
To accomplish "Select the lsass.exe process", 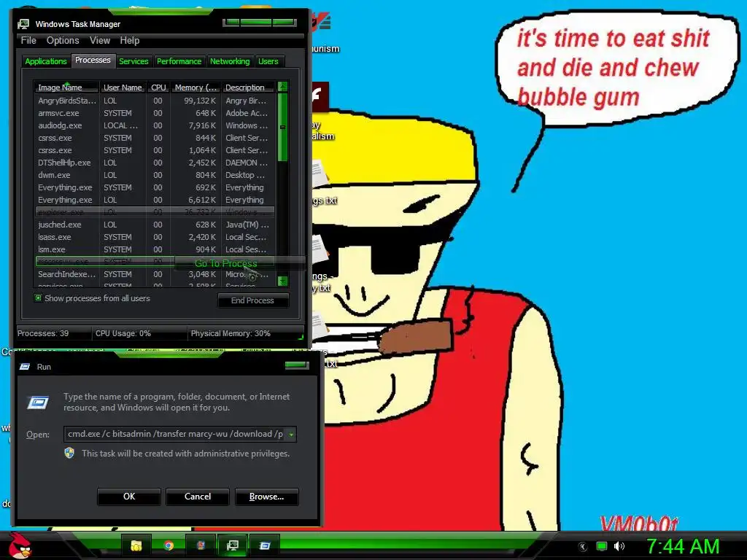I will [x=155, y=237].
